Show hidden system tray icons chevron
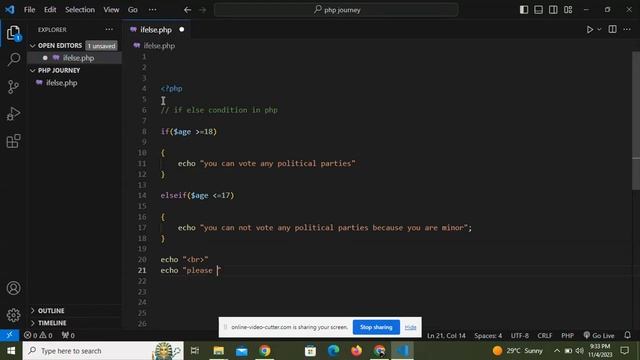The width and height of the screenshot is (640, 360). 556,351
